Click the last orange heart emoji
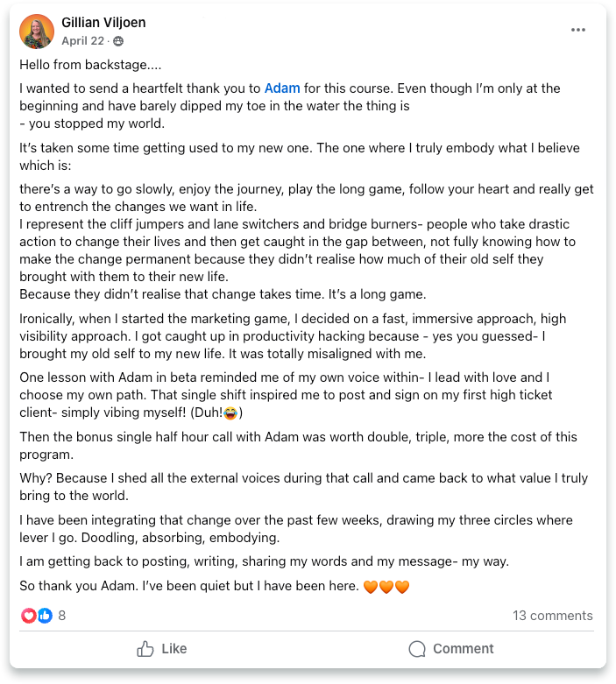 (x=402, y=587)
